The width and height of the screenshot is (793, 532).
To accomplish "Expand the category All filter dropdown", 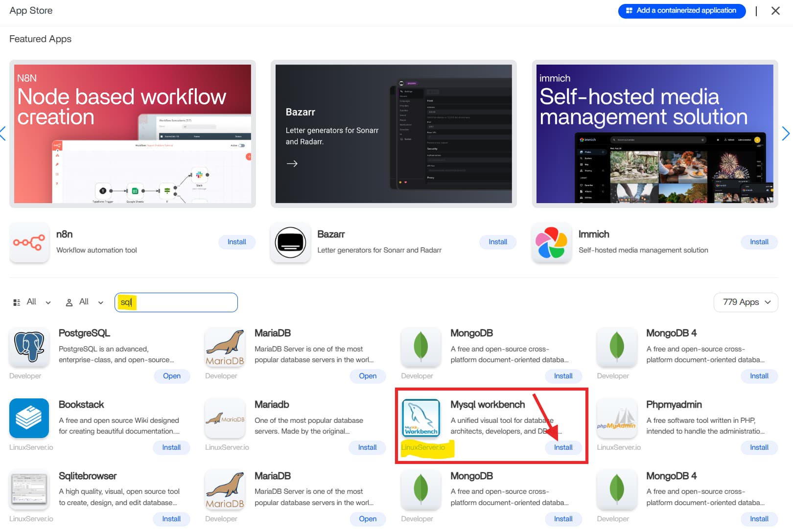I will (32, 302).
